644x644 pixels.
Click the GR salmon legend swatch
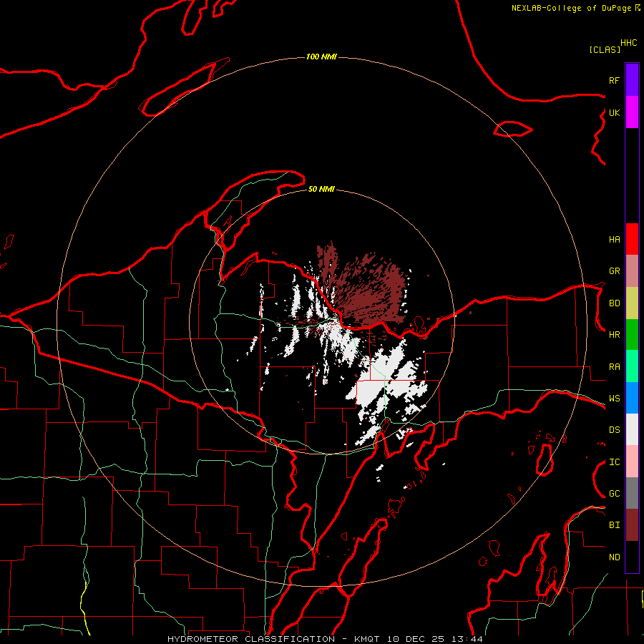point(632,271)
